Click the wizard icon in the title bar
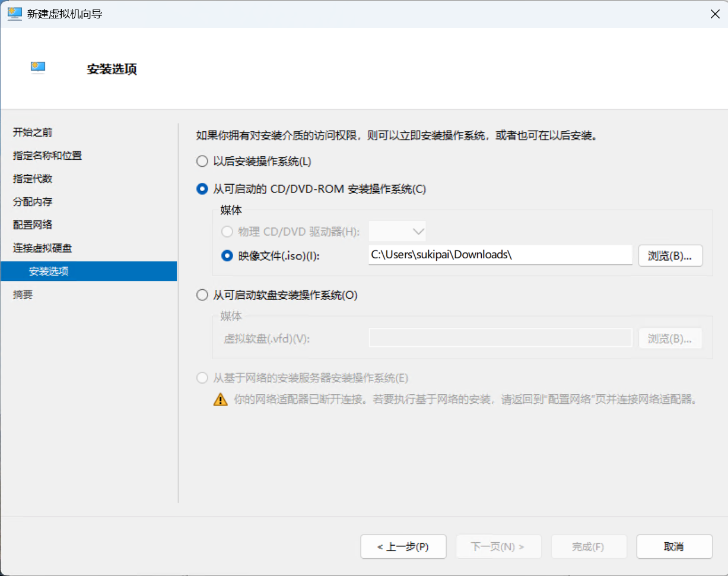The image size is (728, 576). click(x=14, y=14)
